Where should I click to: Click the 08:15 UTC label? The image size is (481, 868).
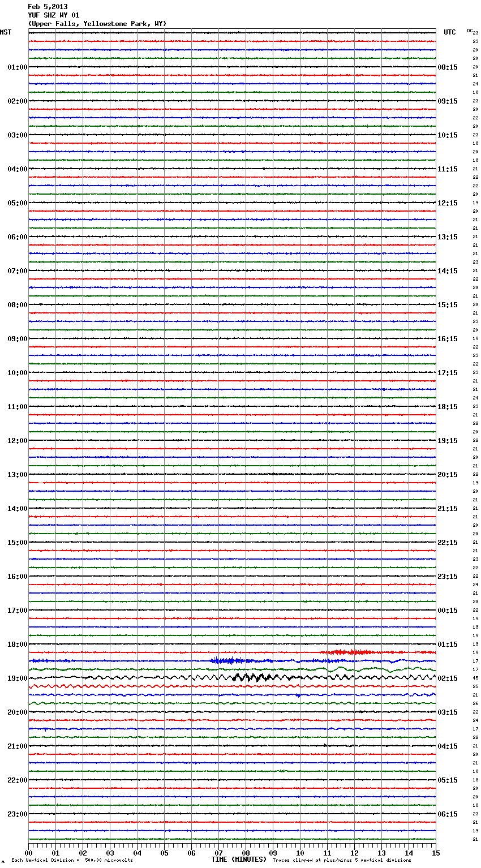448,67
